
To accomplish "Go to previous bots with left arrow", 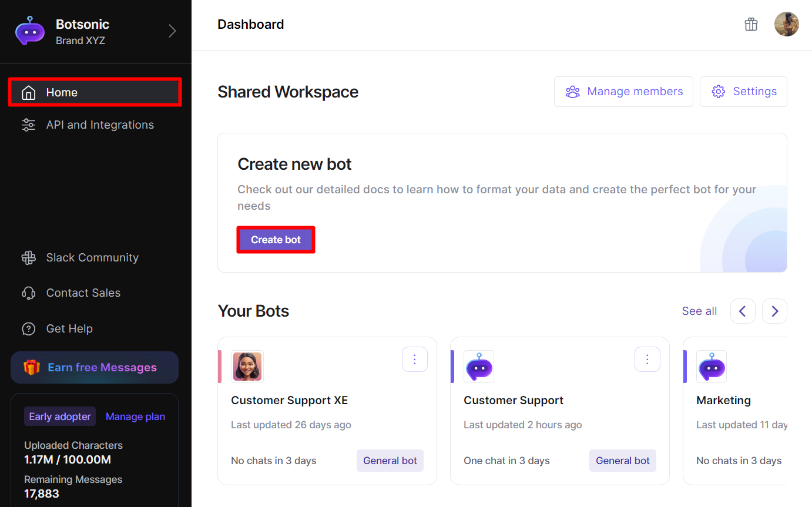I will coord(743,311).
